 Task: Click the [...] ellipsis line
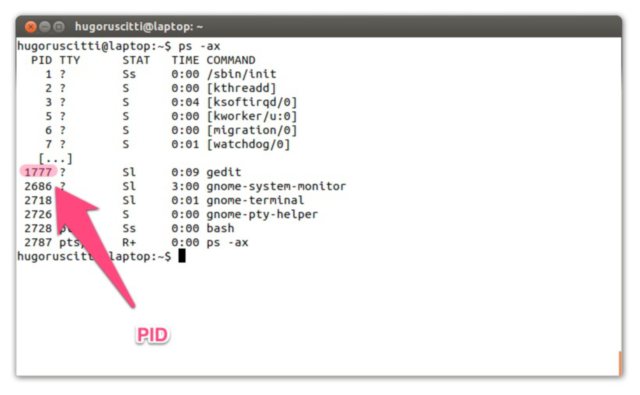tap(55, 158)
